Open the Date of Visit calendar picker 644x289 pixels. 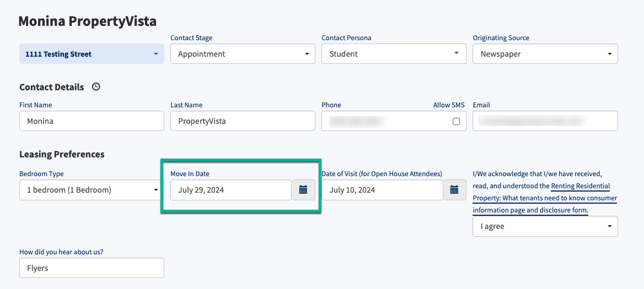[x=454, y=190]
